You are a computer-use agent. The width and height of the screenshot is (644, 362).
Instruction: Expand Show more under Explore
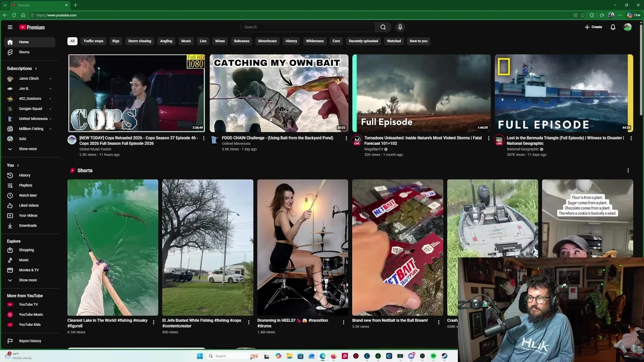30,280
